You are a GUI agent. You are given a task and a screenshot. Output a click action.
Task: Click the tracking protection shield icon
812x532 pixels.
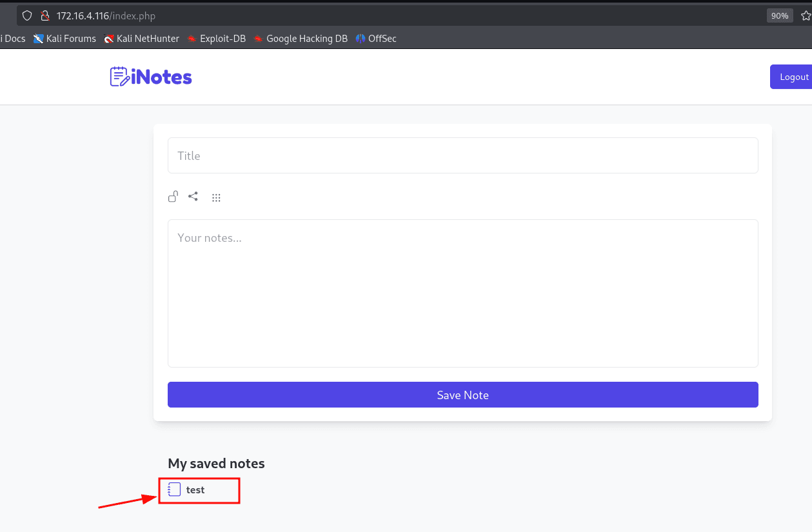pos(26,15)
